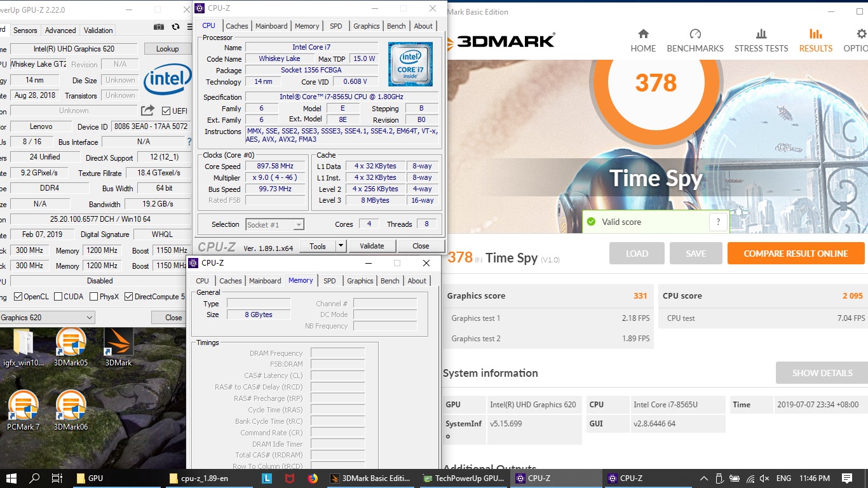The width and height of the screenshot is (868, 488).
Task: Click the GPU name field in GPU-Z
Action: [74, 49]
